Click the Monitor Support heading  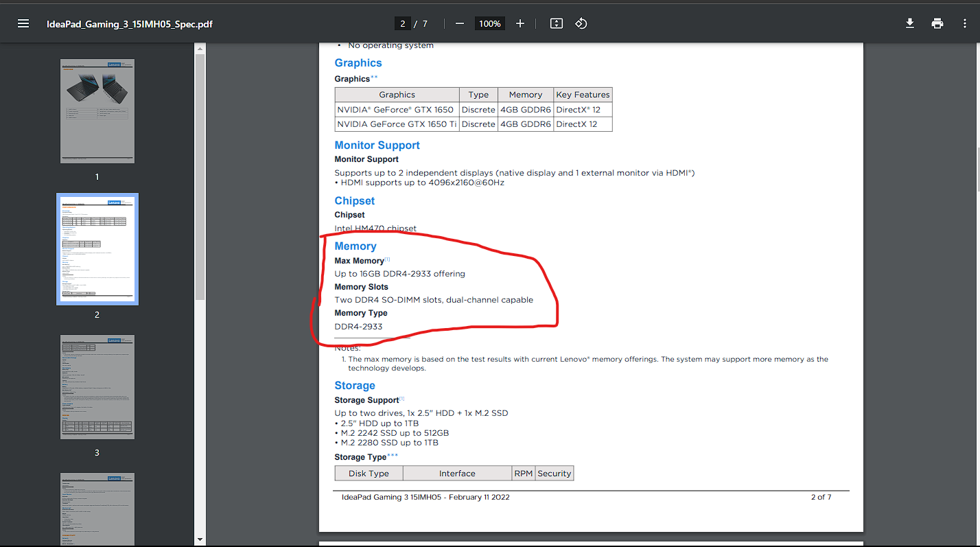click(377, 146)
